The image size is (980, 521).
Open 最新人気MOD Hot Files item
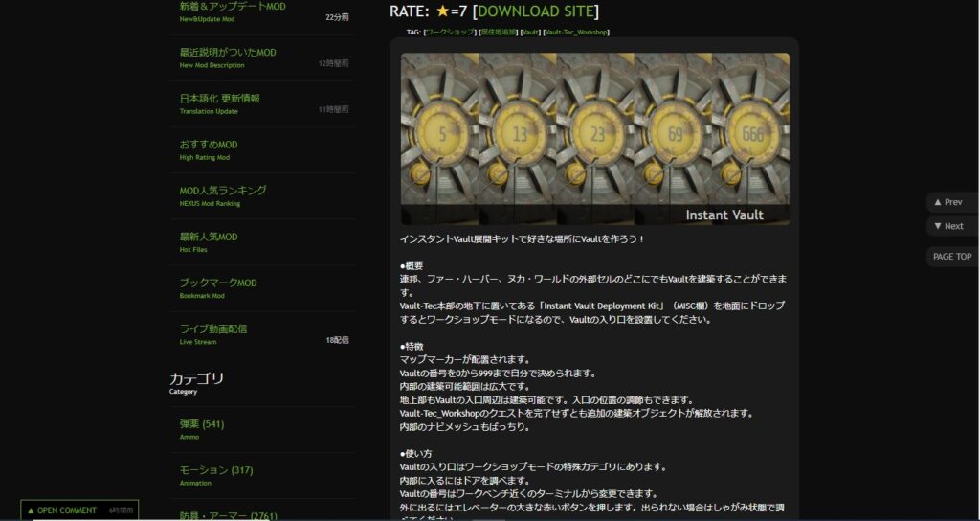click(263, 242)
